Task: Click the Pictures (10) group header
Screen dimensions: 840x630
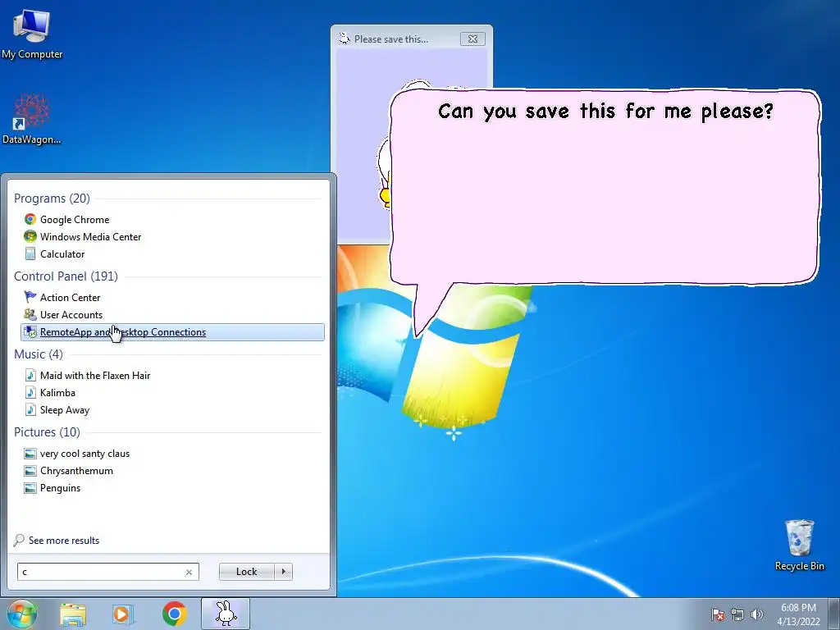Action: pyautogui.click(x=47, y=431)
